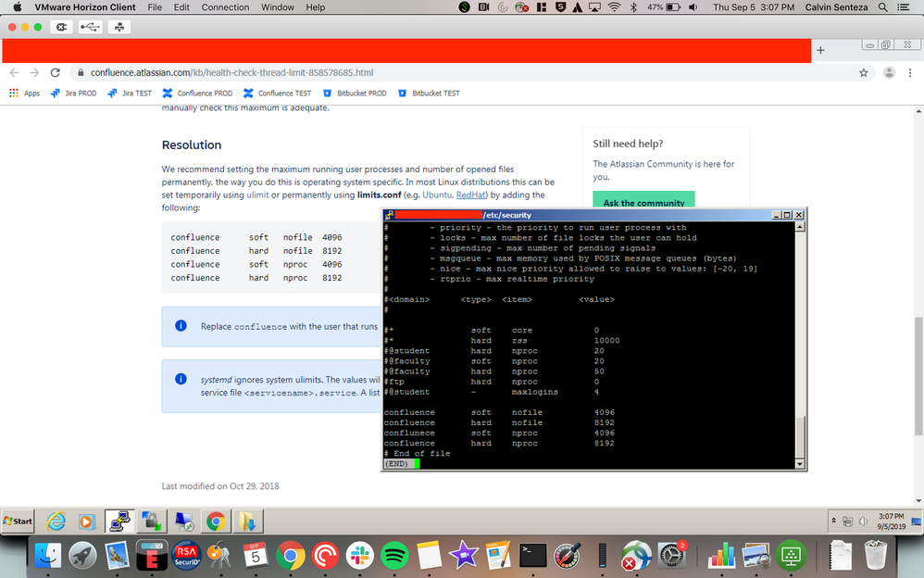Image resolution: width=924 pixels, height=578 pixels.
Task: Click the Wi-Fi status icon
Action: (614, 7)
